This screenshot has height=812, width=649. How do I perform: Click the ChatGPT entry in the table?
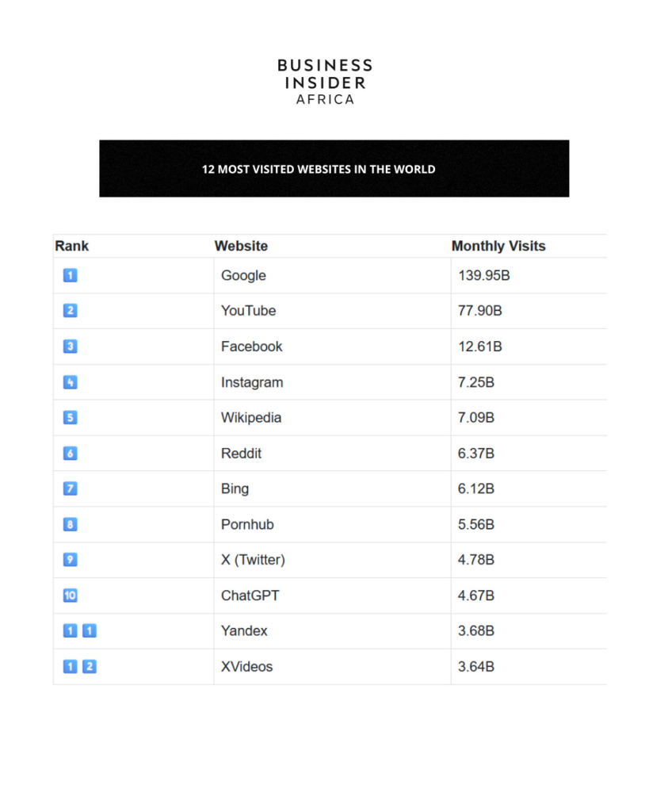pos(250,596)
